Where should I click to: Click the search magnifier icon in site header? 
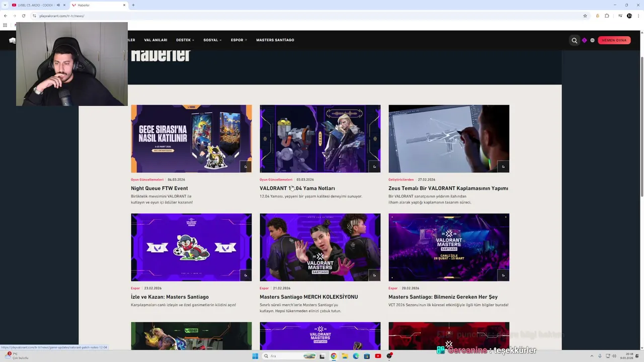(574, 40)
